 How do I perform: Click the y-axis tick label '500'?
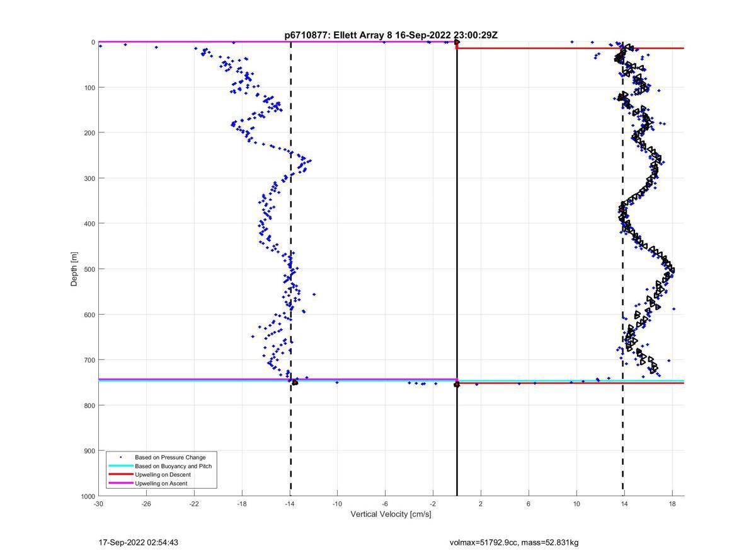89,269
